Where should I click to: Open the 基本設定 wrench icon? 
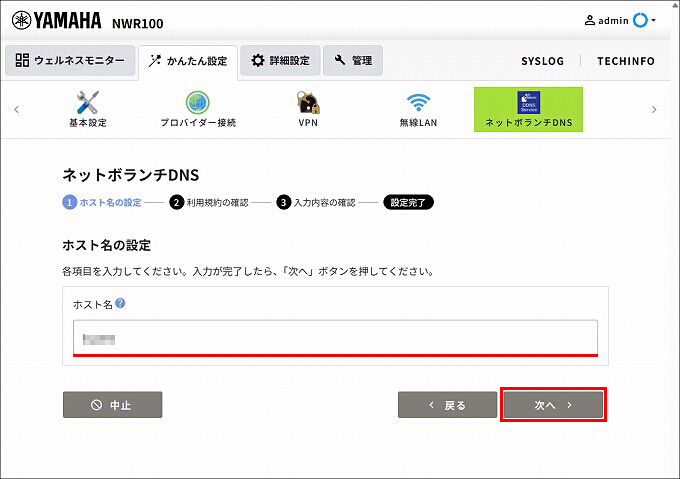(88, 102)
